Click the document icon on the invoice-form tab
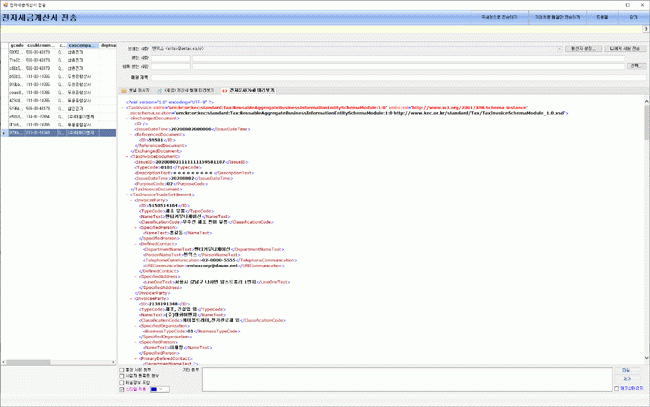This screenshot has height=407, width=650. click(x=160, y=90)
